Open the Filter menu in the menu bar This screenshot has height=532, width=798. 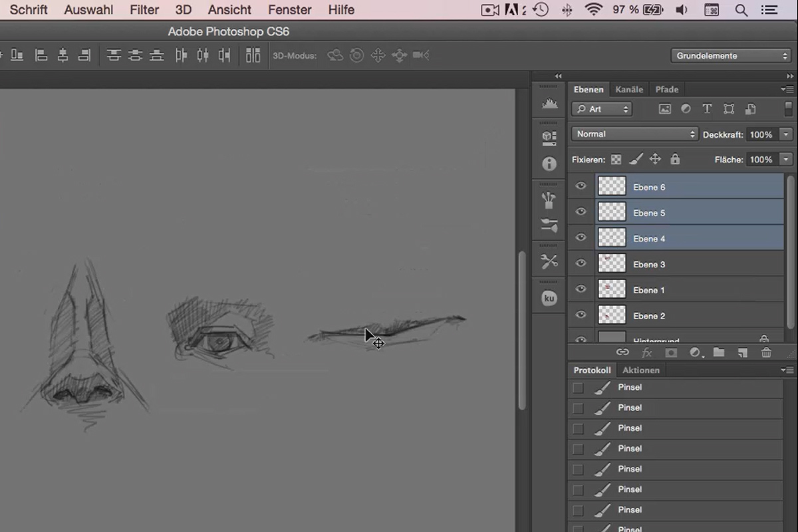pos(144,9)
